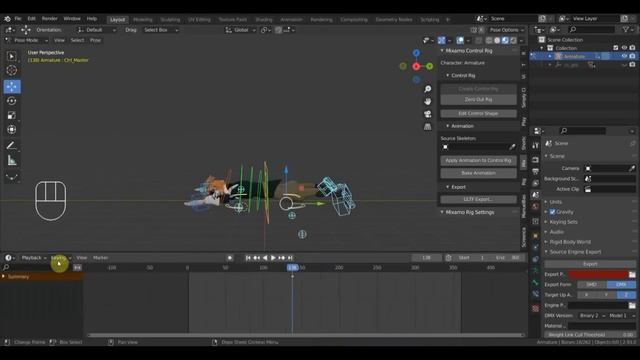This screenshot has width=640, height=360.
Task: Adjust the Weight Link Cull Threshold slider
Action: point(590,335)
